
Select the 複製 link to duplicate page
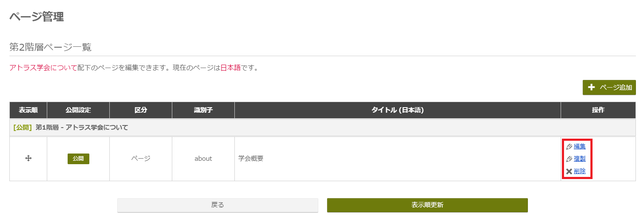(580, 159)
